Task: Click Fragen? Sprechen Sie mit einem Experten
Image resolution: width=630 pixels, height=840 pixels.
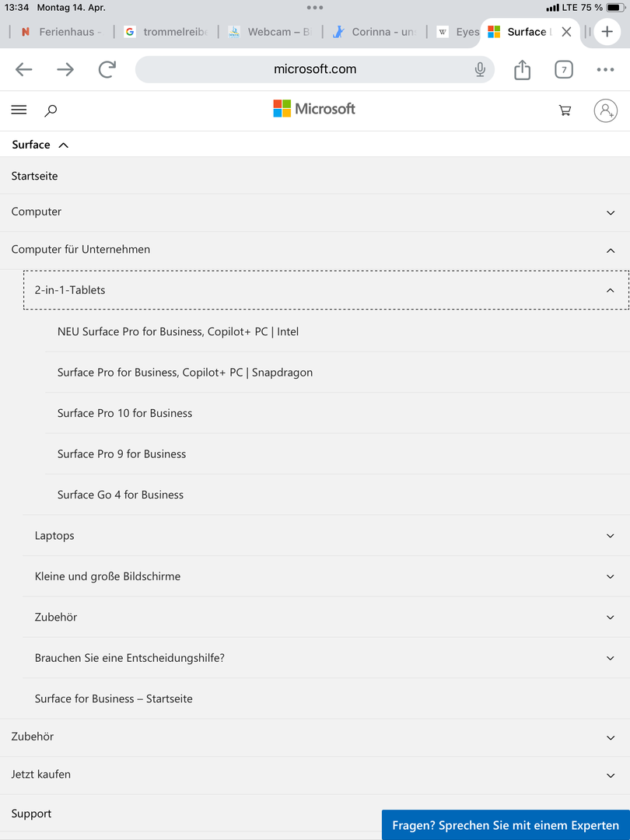Action: tap(506, 825)
